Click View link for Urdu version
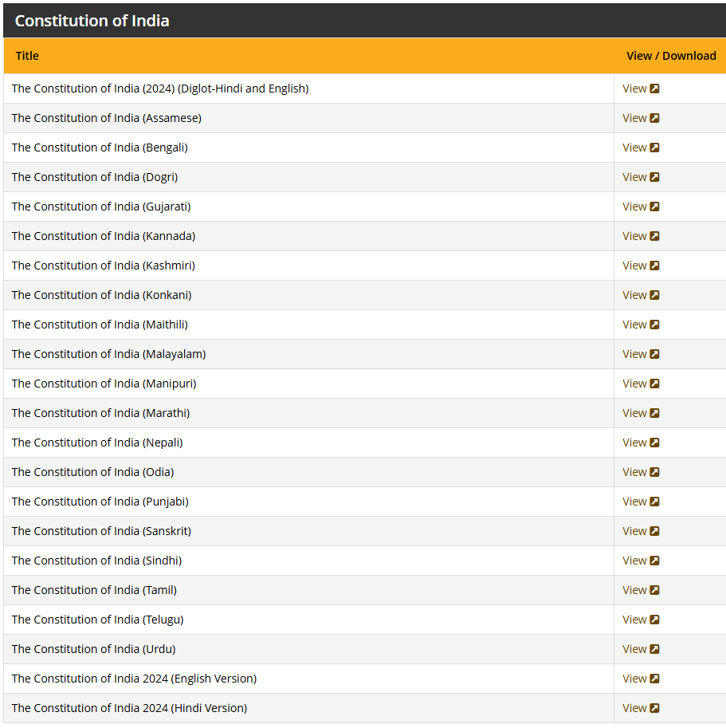This screenshot has width=726, height=728. [x=634, y=649]
